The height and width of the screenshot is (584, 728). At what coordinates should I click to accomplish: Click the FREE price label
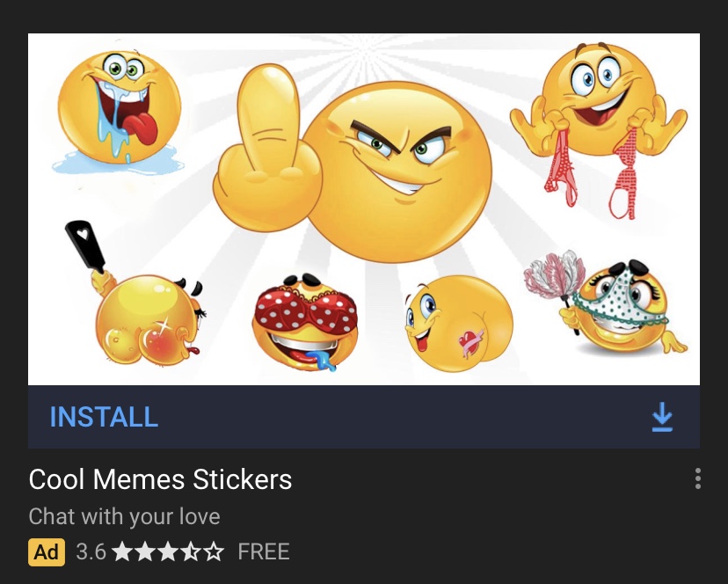(x=263, y=552)
